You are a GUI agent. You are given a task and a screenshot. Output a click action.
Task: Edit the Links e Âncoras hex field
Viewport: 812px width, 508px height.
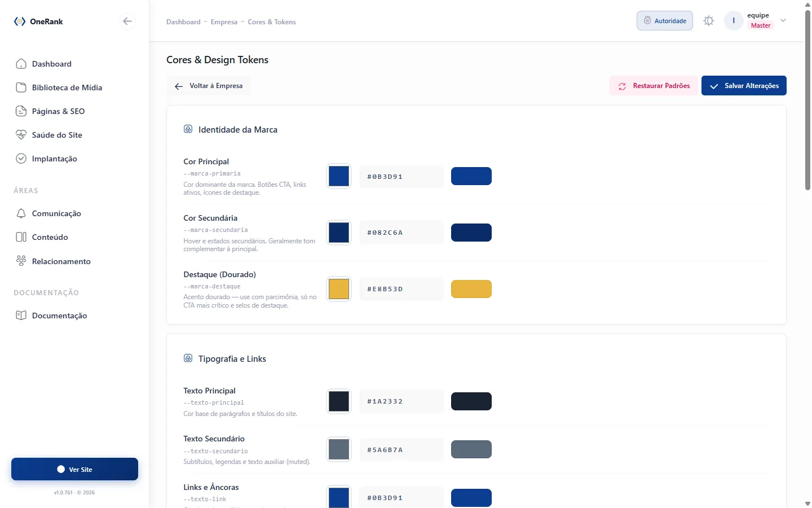pyautogui.click(x=401, y=498)
